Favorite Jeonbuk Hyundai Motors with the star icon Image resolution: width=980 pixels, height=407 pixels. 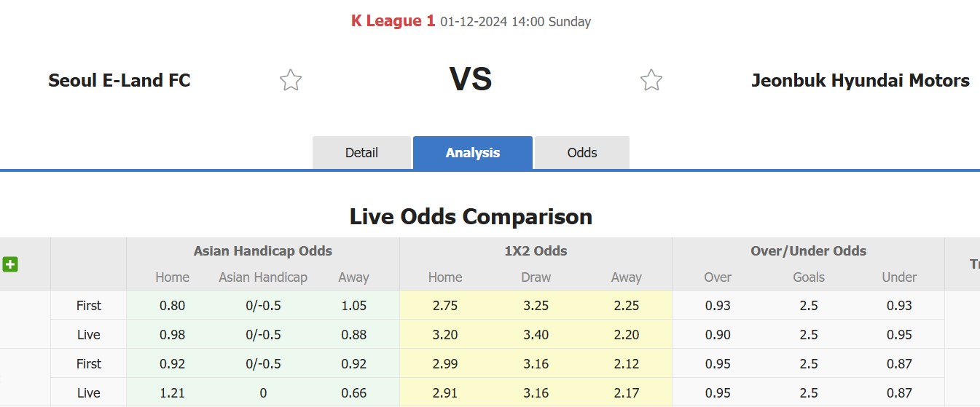[x=651, y=80]
